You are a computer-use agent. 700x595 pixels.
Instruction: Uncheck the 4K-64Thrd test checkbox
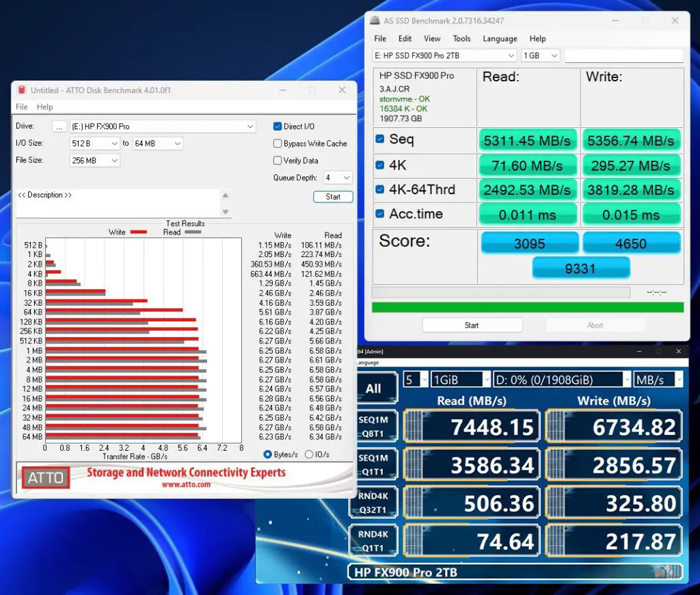380,189
